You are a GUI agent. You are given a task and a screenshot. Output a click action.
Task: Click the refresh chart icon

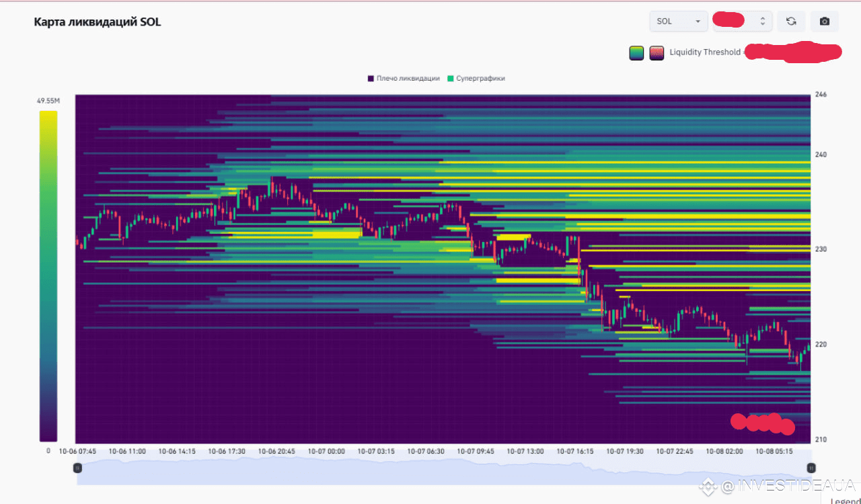791,22
